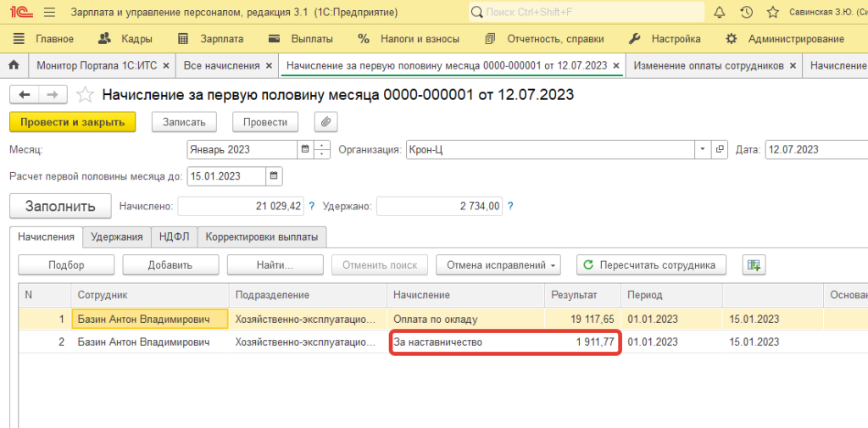This screenshot has width=868, height=428.
Task: Click the search field Ctrl+Shift+F
Action: point(587,12)
